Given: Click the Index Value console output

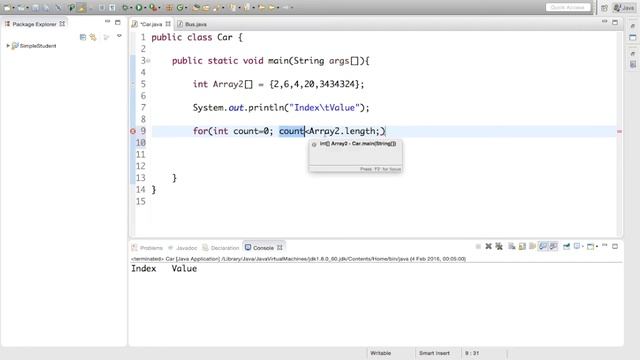Looking at the screenshot, I should click(164, 269).
